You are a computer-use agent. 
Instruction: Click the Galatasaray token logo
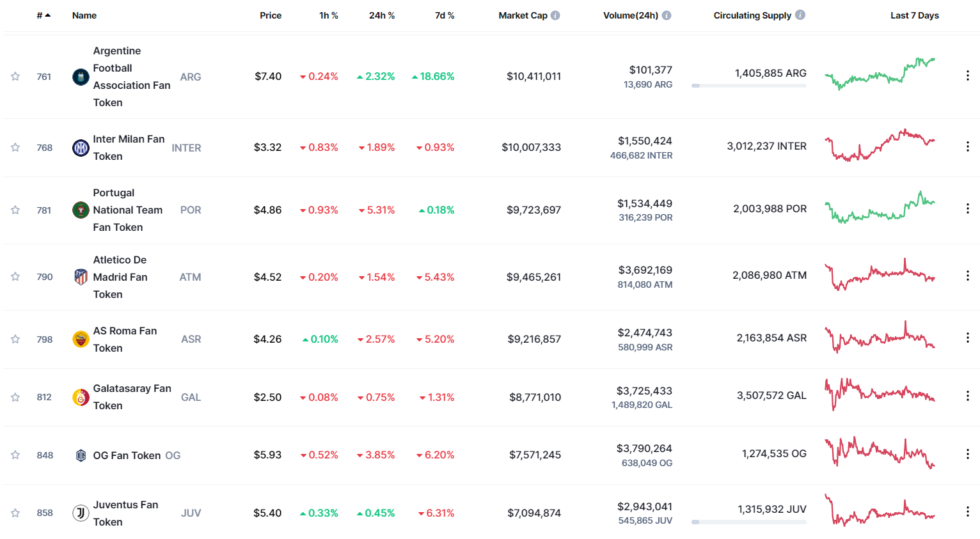tap(81, 398)
